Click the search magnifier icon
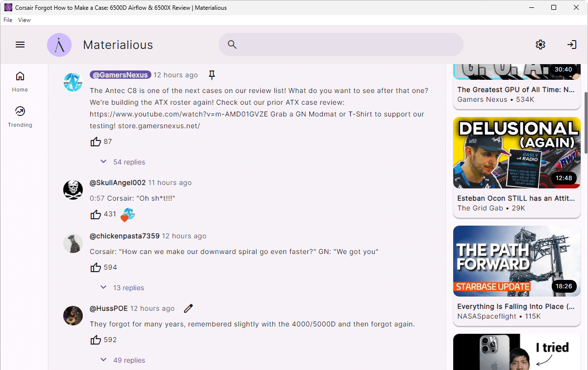588x370 pixels. click(232, 45)
